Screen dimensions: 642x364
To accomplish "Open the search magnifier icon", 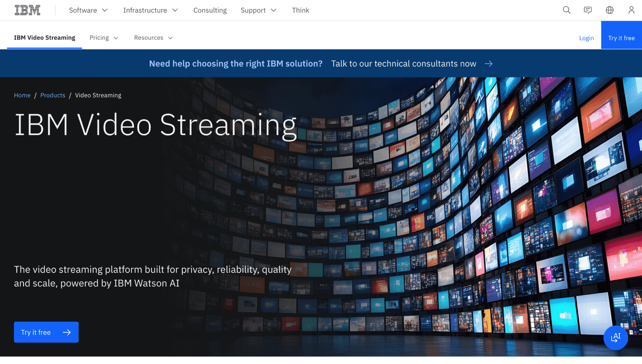I will tap(567, 10).
